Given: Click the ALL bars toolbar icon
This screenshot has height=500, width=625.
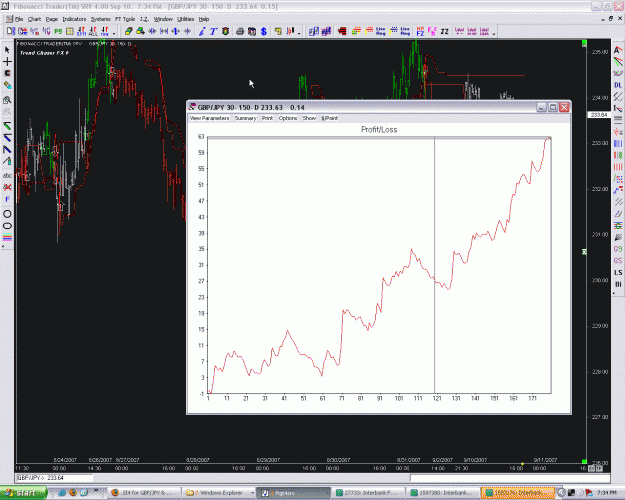Looking at the screenshot, I should click(x=93, y=31).
